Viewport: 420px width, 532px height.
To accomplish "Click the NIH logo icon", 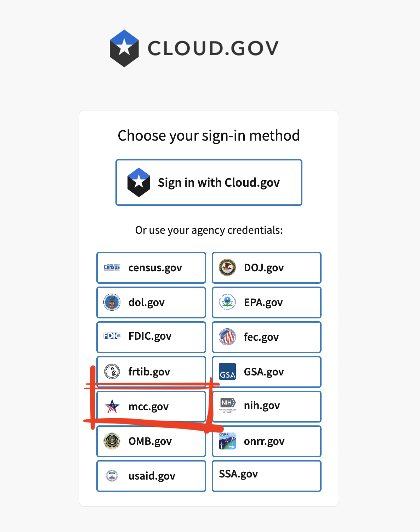I will (227, 405).
